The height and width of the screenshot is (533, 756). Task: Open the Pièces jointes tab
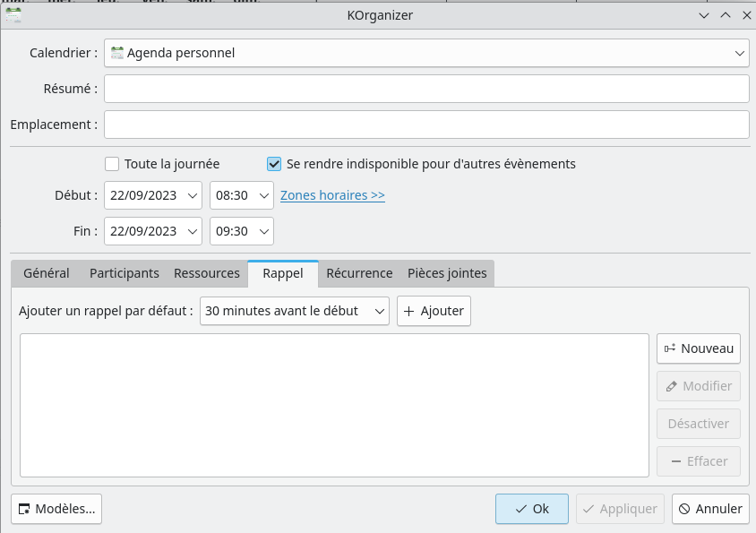pos(447,273)
